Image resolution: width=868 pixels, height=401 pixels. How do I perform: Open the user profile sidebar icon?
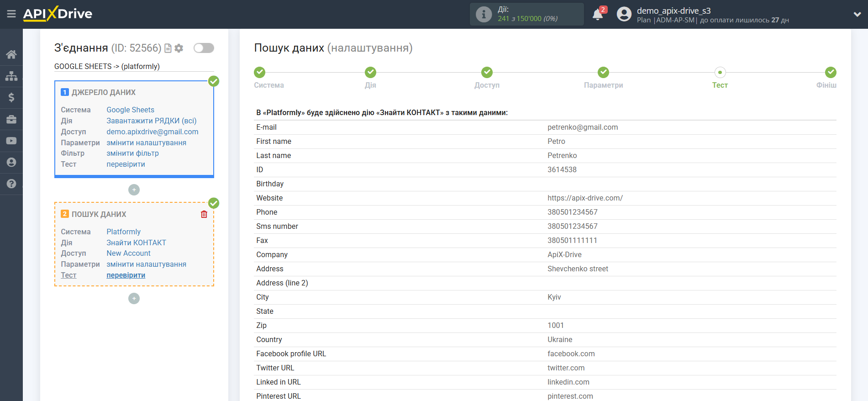(11, 162)
